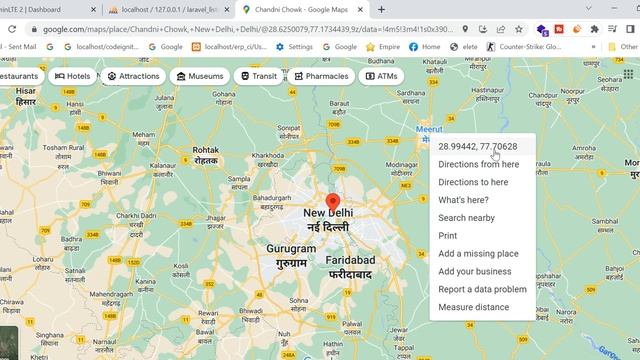Click the install app icon in address bar
Viewport: 640px width, 360px height.
point(483,29)
